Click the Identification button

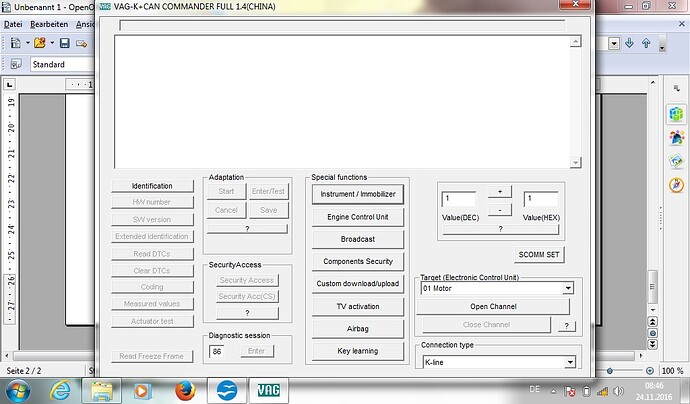click(x=152, y=186)
